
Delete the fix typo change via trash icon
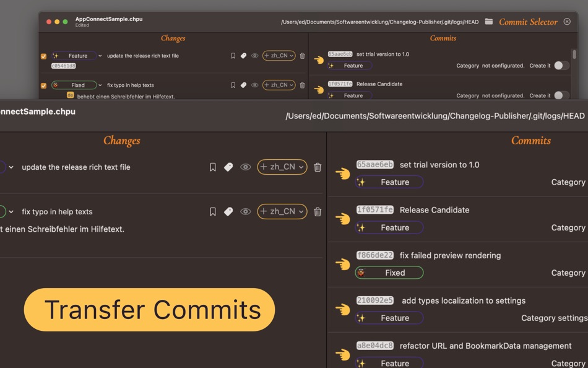click(318, 211)
